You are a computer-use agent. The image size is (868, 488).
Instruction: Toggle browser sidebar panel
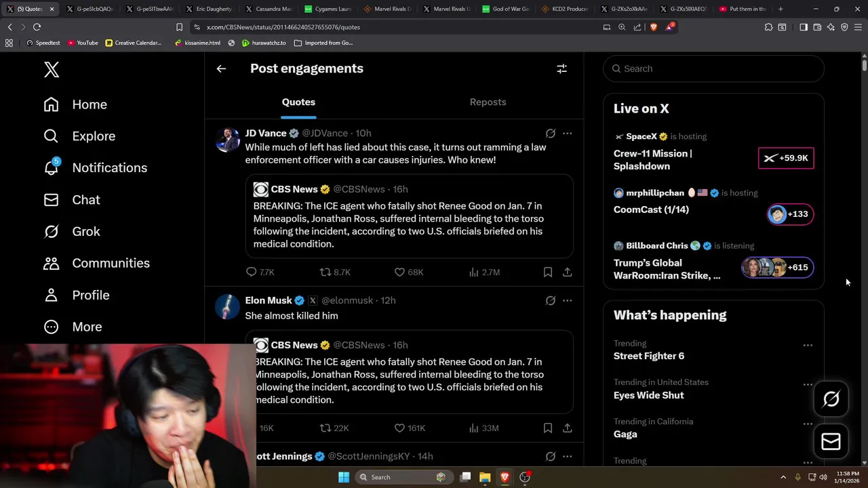(x=804, y=27)
